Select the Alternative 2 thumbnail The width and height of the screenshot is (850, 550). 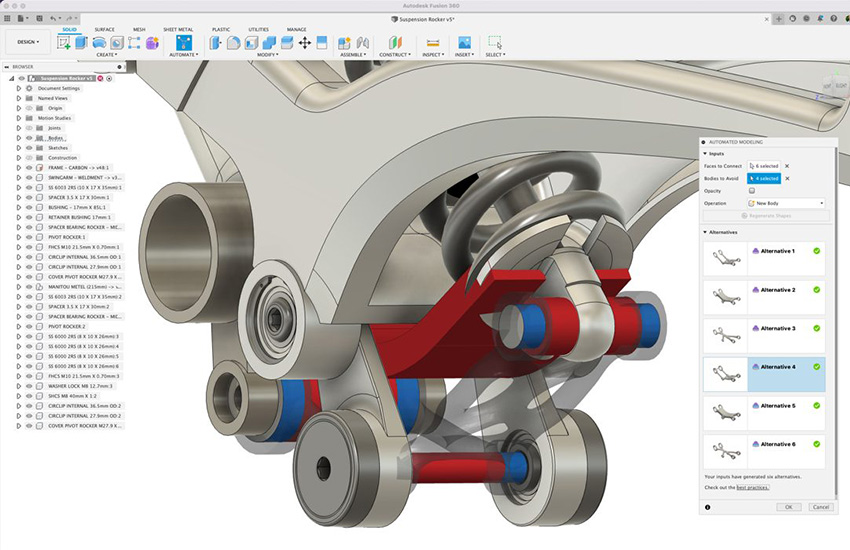click(x=725, y=296)
